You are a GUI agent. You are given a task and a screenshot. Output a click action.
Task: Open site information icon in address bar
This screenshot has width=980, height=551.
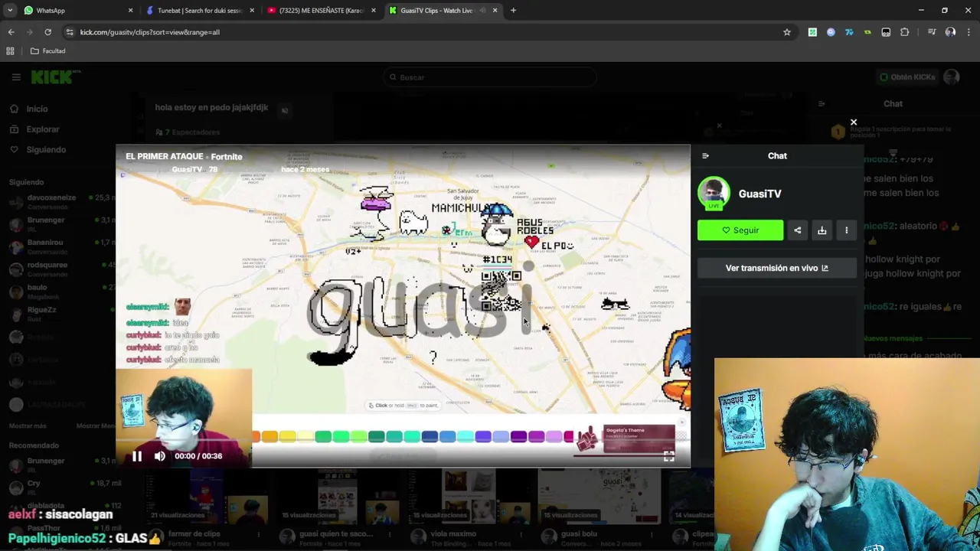point(69,32)
